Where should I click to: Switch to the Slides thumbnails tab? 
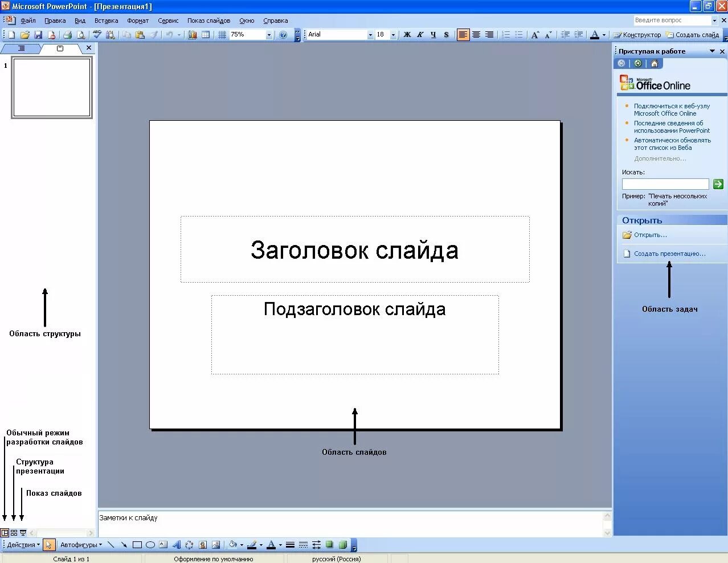pyautogui.click(x=60, y=48)
